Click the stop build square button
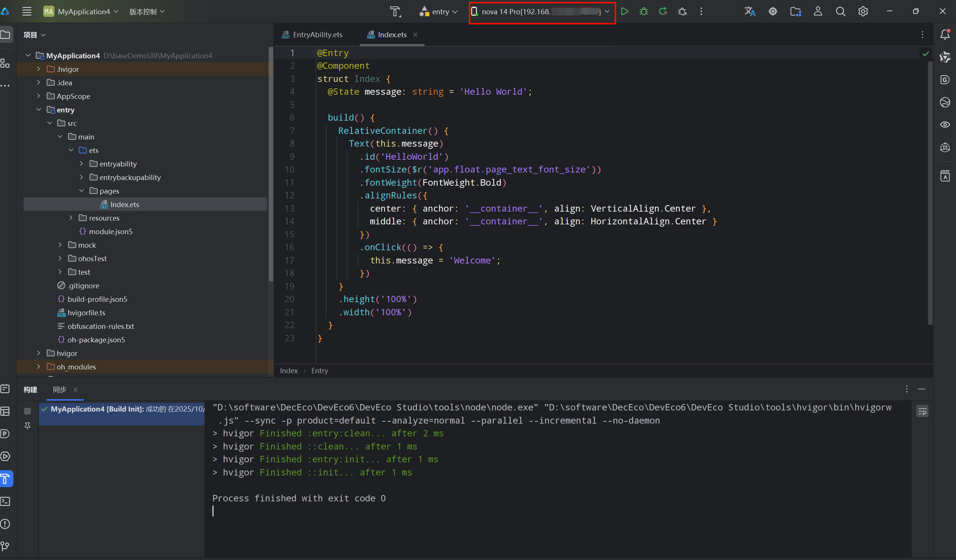The width and height of the screenshot is (956, 560). (x=27, y=411)
